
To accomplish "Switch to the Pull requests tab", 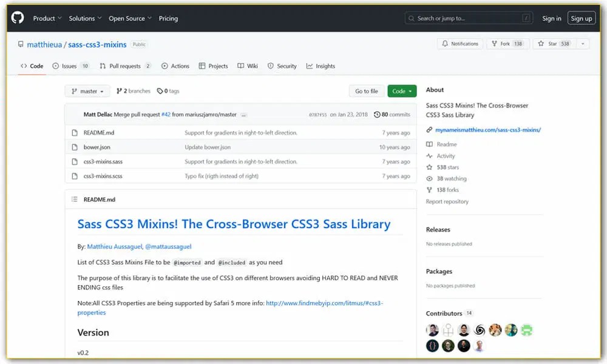I will point(126,66).
